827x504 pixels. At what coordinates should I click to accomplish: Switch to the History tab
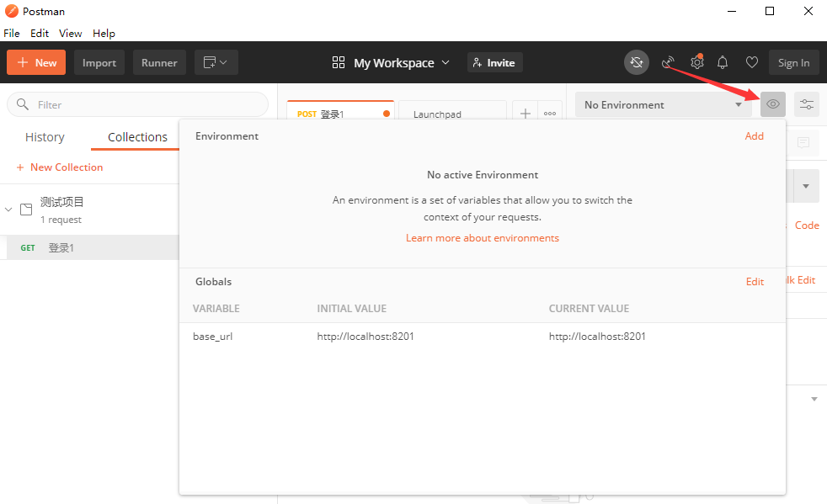[x=45, y=137]
